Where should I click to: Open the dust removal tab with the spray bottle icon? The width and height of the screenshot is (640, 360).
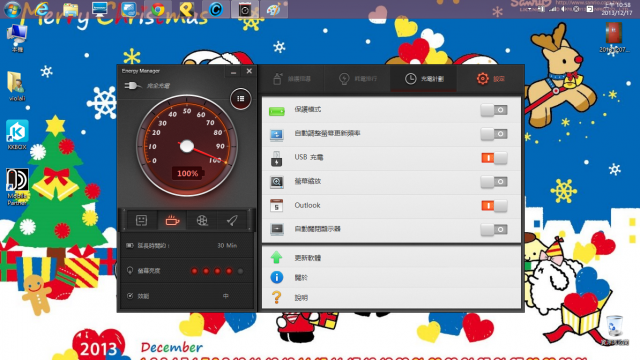292,79
